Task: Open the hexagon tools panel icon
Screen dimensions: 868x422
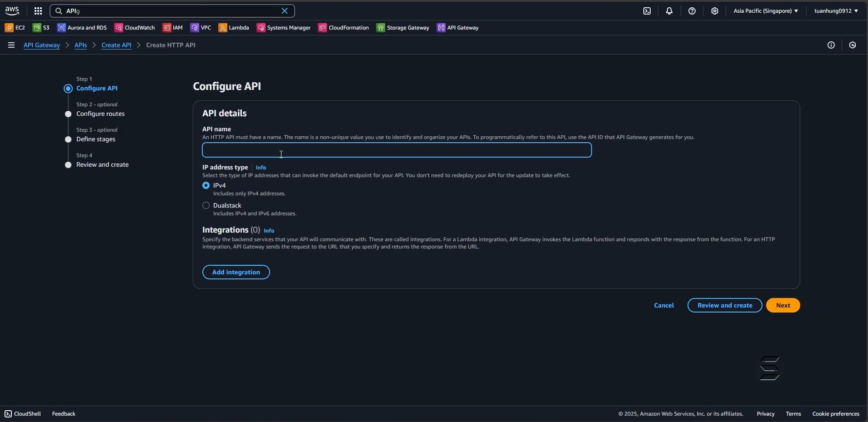Action: tap(853, 45)
